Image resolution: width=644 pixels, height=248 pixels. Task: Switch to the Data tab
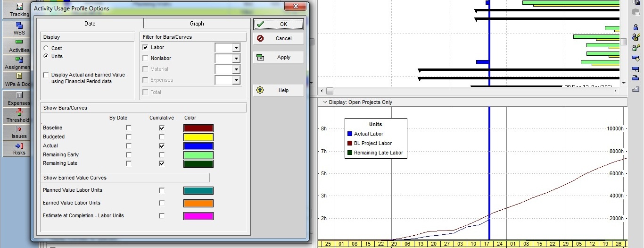click(90, 24)
